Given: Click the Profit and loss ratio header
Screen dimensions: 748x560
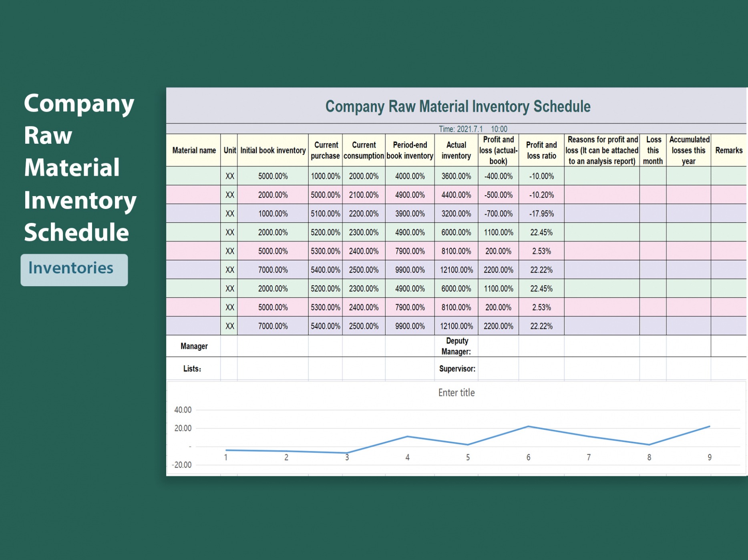Looking at the screenshot, I should click(541, 151).
